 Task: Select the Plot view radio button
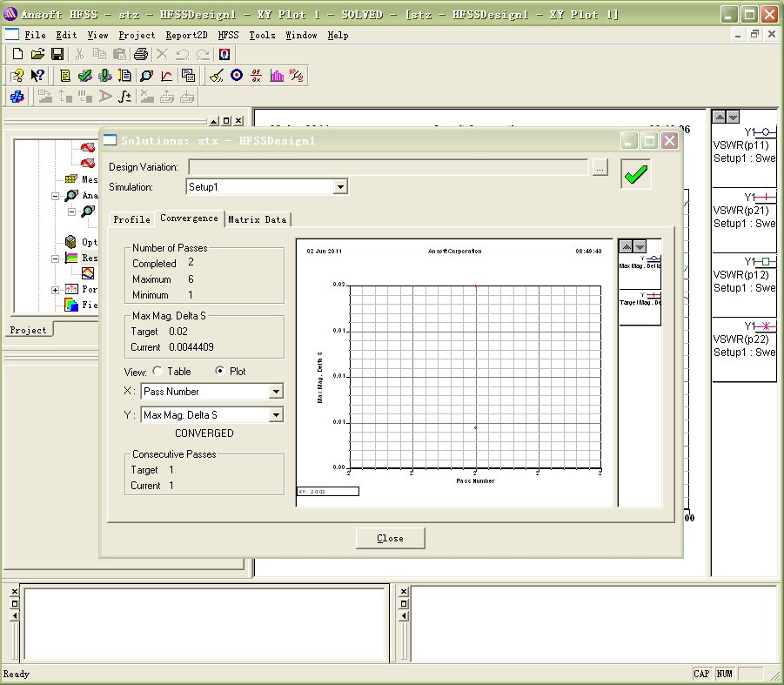(219, 371)
